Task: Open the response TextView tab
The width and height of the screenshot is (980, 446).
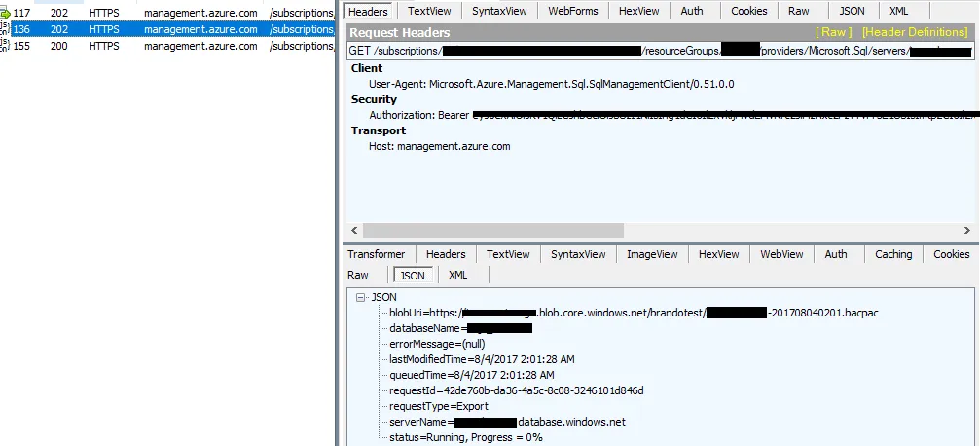Action: point(508,254)
